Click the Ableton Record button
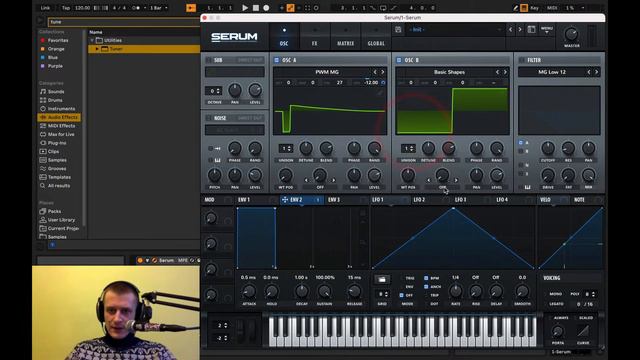Viewport: 640px width, 360px height. point(266,8)
